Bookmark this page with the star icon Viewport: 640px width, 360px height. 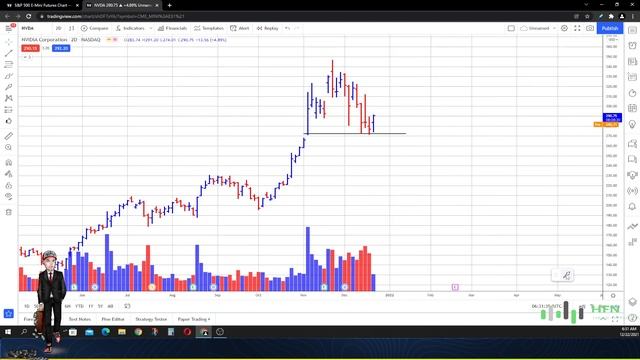pyautogui.click(x=587, y=16)
